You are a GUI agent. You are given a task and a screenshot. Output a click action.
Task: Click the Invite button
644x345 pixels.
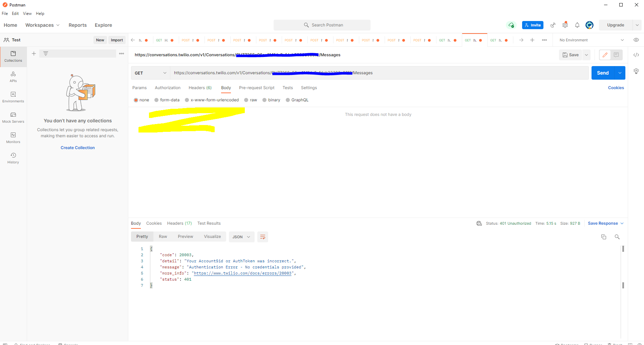(533, 25)
